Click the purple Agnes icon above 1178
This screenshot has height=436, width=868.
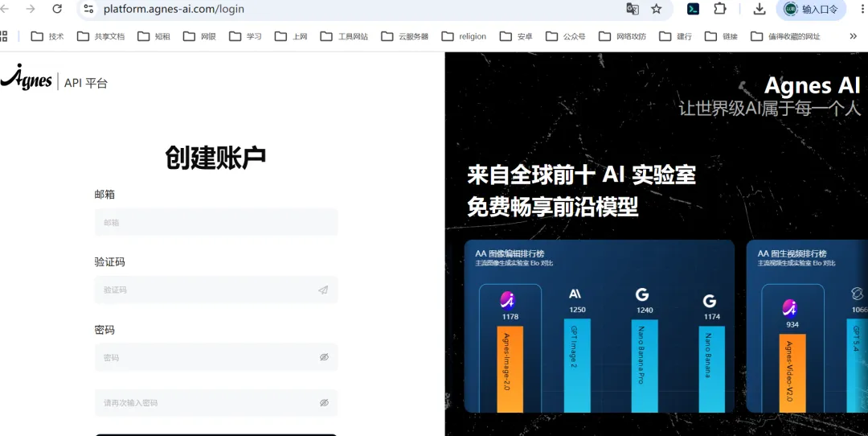click(x=508, y=300)
